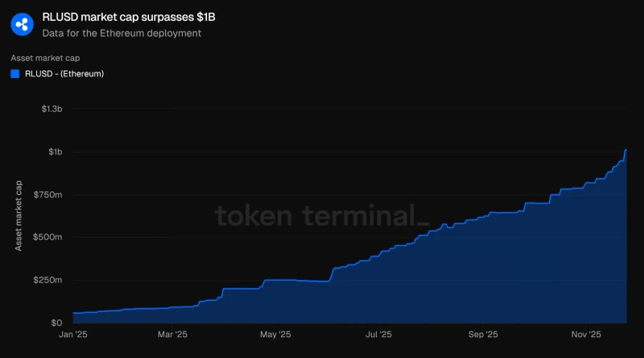This screenshot has width=644, height=358.
Task: Click the RLUSD logo icon
Action: pyautogui.click(x=23, y=25)
